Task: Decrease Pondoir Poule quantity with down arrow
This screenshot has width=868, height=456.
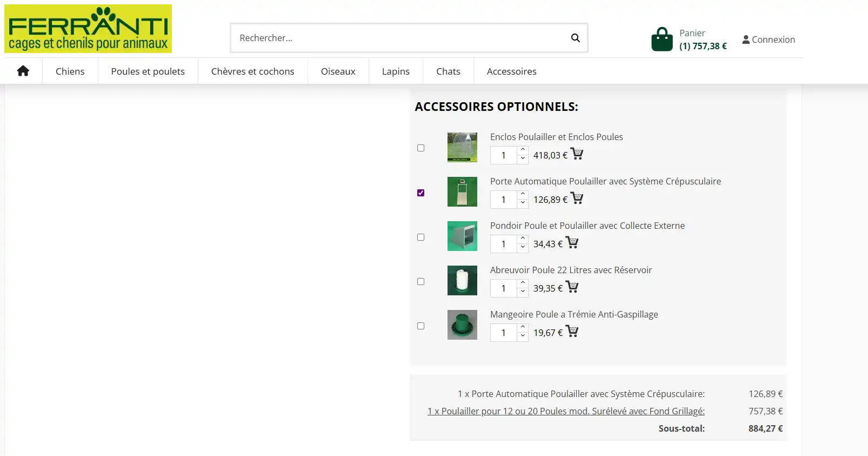Action: [523, 248]
